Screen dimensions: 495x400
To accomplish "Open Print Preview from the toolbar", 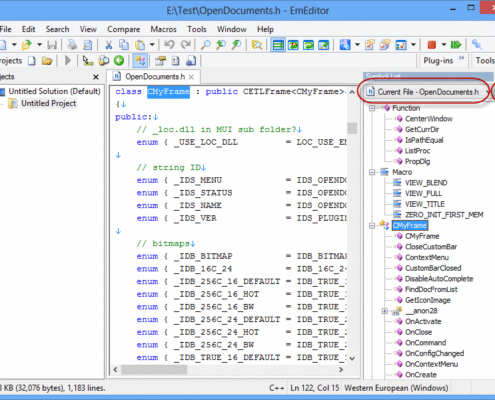I will [87, 45].
